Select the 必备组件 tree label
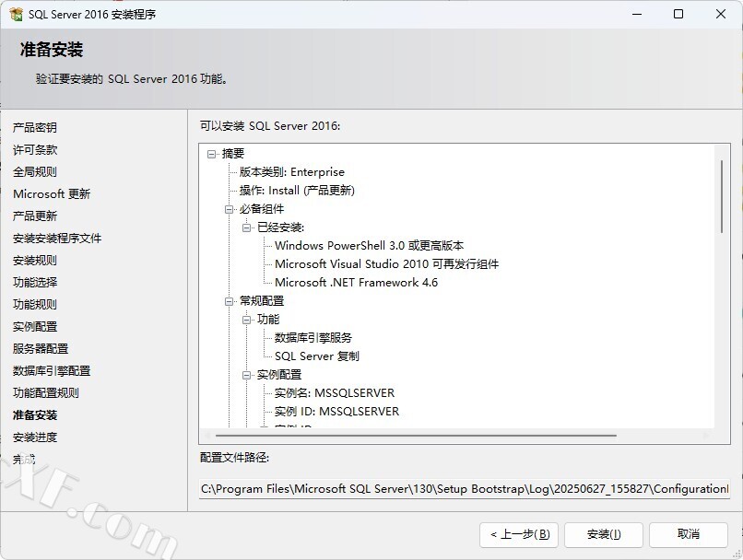The height and width of the screenshot is (560, 743). [262, 209]
